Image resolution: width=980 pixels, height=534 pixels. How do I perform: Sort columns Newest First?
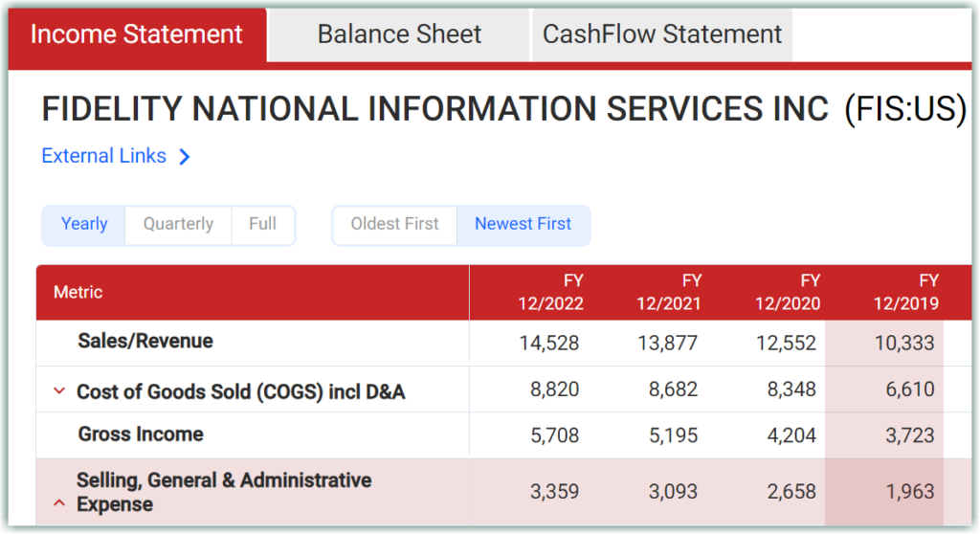point(523,225)
